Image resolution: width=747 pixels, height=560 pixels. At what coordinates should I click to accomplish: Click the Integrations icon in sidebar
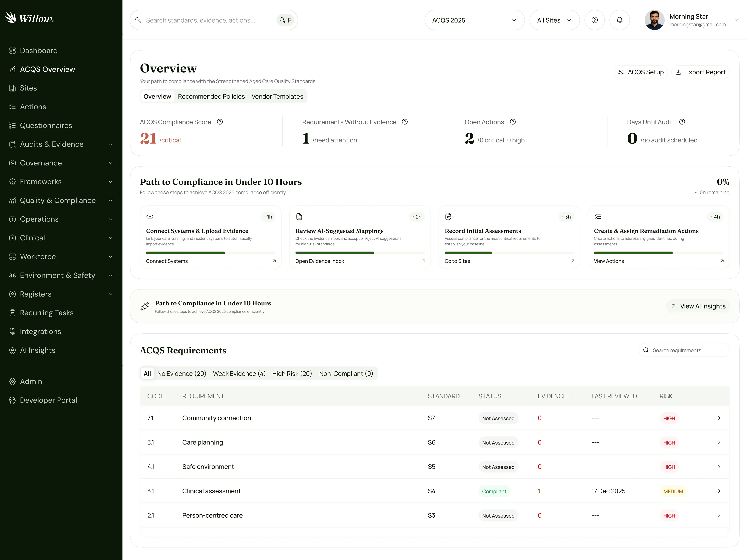[x=12, y=331]
